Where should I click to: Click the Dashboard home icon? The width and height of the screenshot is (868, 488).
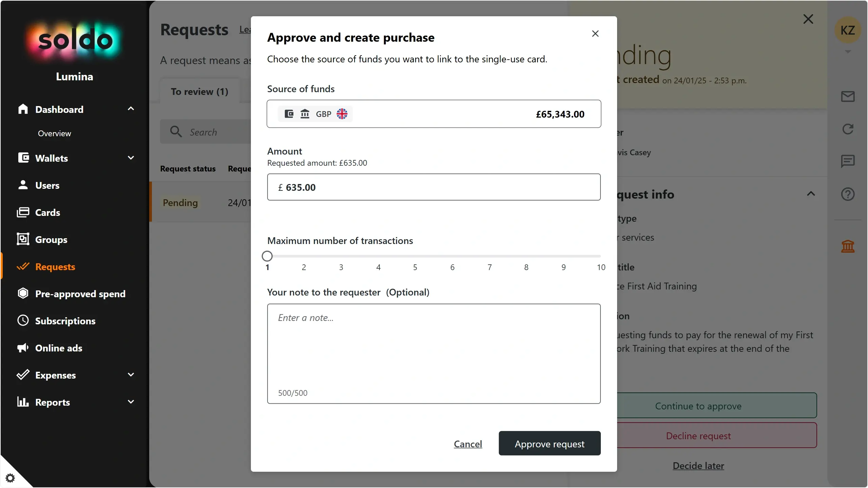(23, 109)
